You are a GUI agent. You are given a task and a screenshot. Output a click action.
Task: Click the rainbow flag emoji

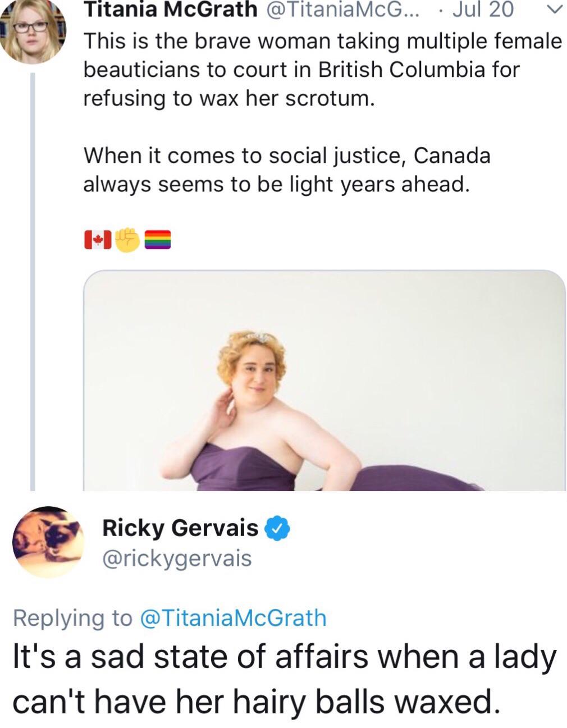coord(158,240)
